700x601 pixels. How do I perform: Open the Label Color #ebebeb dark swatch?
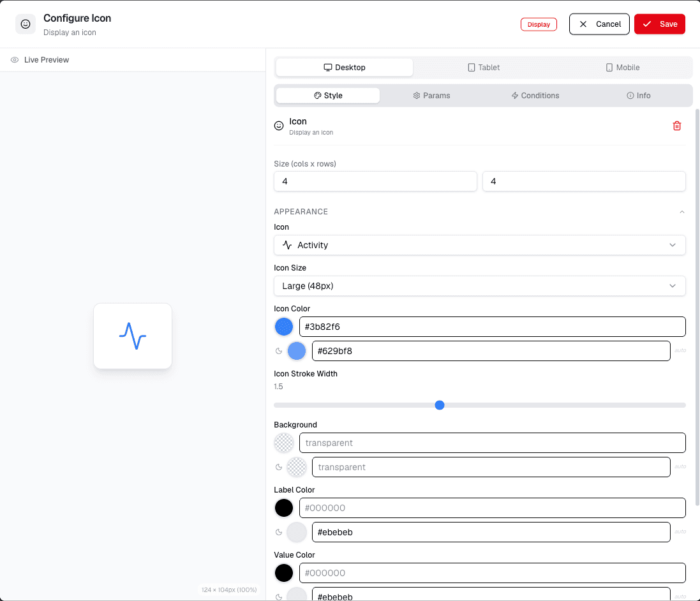297,532
